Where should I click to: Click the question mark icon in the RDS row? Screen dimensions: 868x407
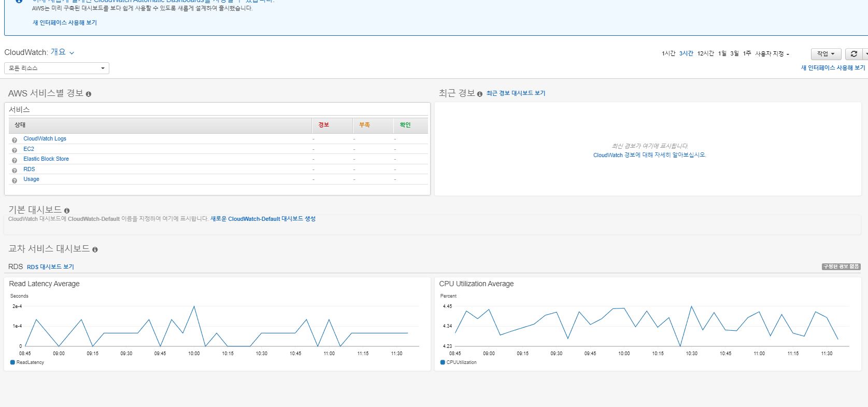tap(15, 171)
